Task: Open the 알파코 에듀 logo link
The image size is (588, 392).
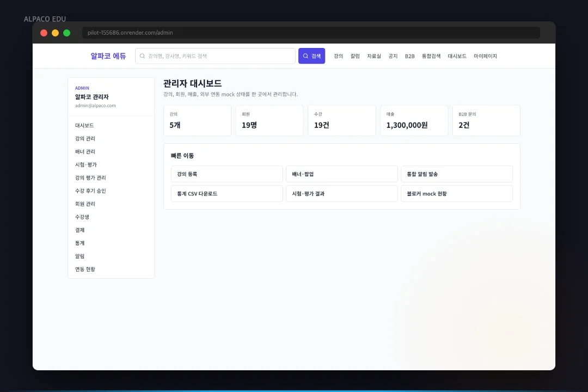Action: click(108, 56)
